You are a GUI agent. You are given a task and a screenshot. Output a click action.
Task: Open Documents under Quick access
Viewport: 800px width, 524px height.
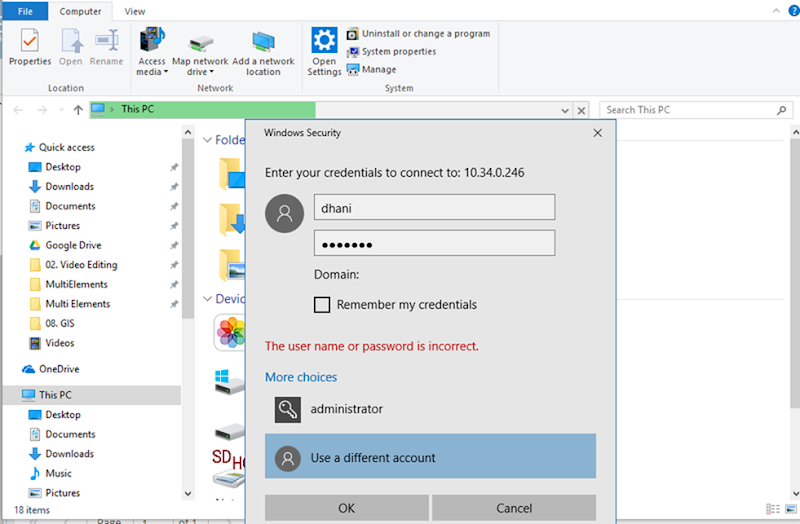pos(62,206)
